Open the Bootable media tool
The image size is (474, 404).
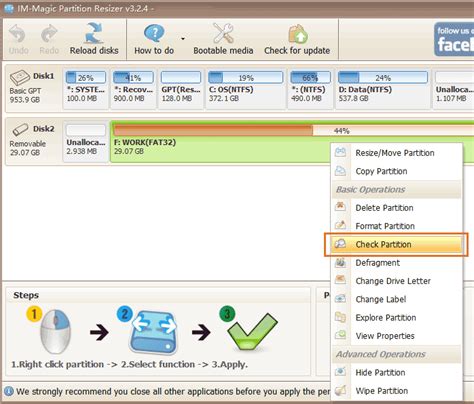[223, 39]
